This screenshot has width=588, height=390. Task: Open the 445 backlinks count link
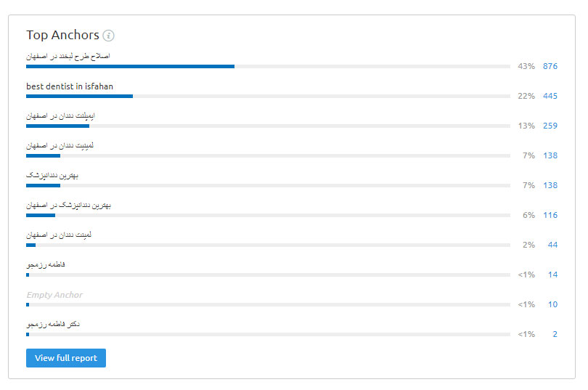550,96
